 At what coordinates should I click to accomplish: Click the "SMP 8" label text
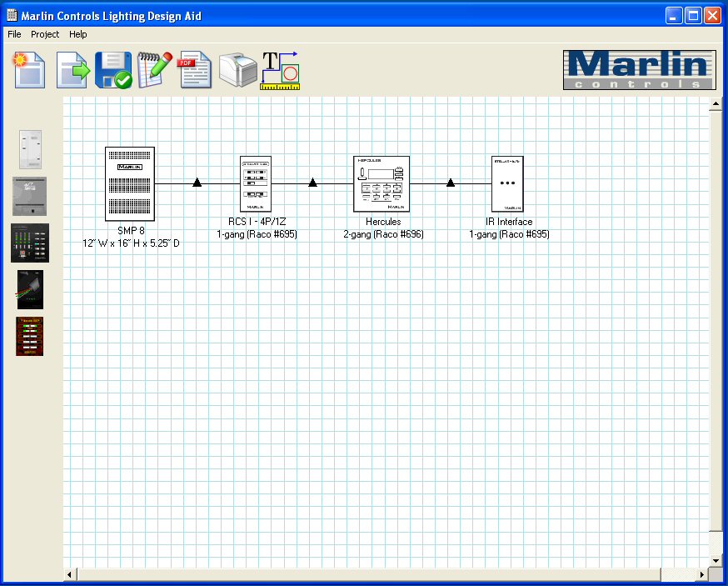(x=131, y=231)
